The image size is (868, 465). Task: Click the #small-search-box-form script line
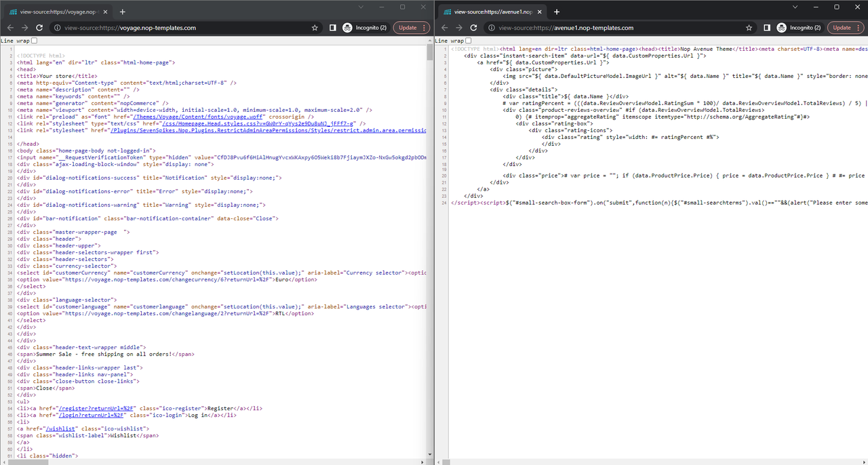point(659,203)
